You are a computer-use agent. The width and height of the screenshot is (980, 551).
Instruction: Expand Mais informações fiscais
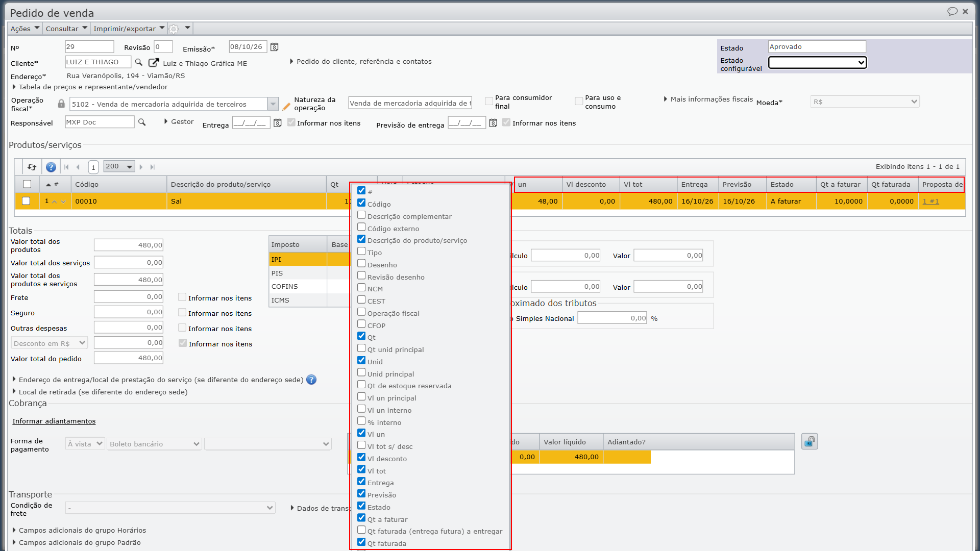[x=708, y=99]
